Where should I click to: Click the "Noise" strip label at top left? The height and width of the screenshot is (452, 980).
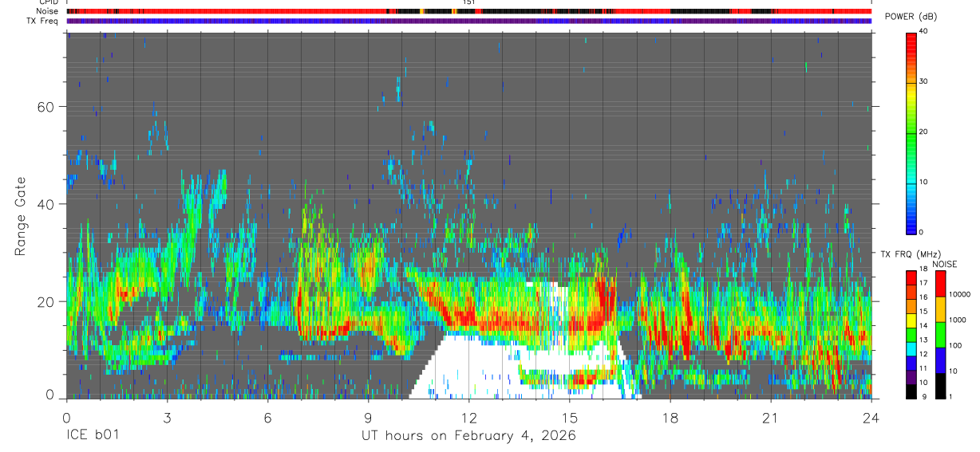coord(48,11)
